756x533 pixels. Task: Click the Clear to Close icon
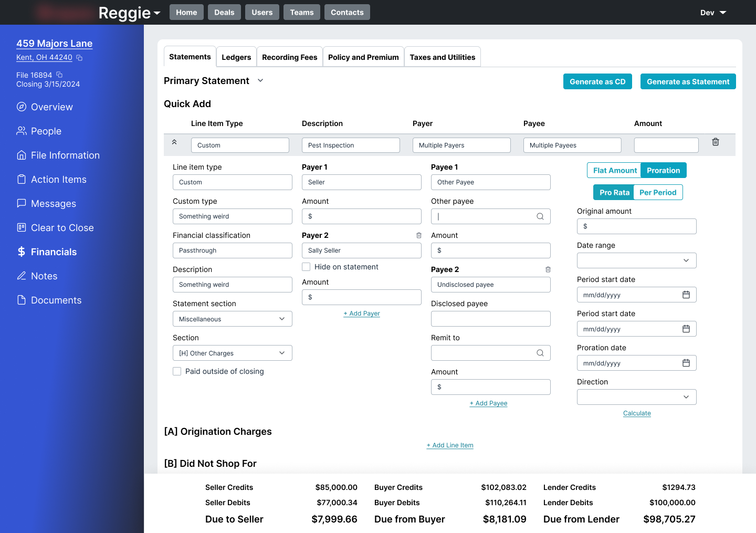[x=22, y=227]
